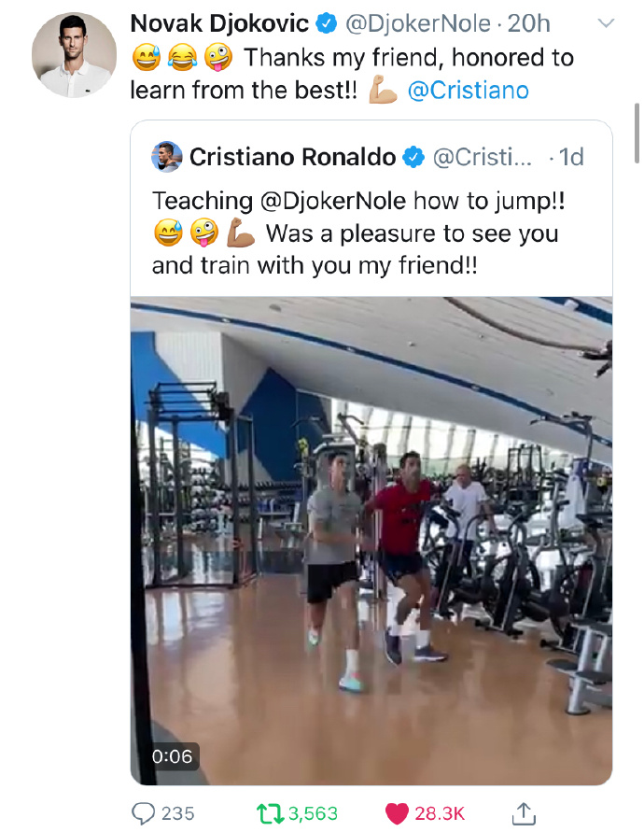This screenshot has width=644, height=832.
Task: Click the @DjokerNole handle in header
Action: click(418, 23)
